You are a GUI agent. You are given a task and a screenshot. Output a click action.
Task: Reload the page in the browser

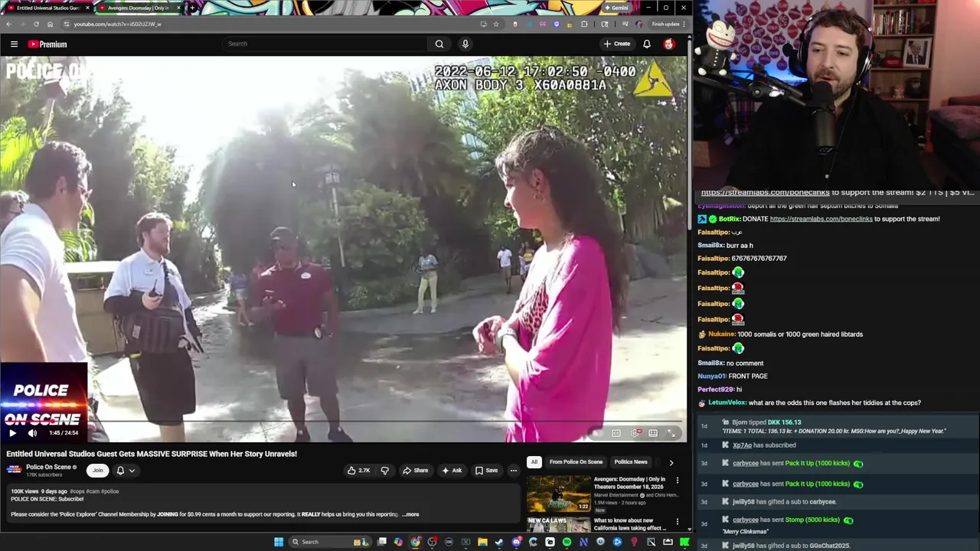[x=36, y=24]
